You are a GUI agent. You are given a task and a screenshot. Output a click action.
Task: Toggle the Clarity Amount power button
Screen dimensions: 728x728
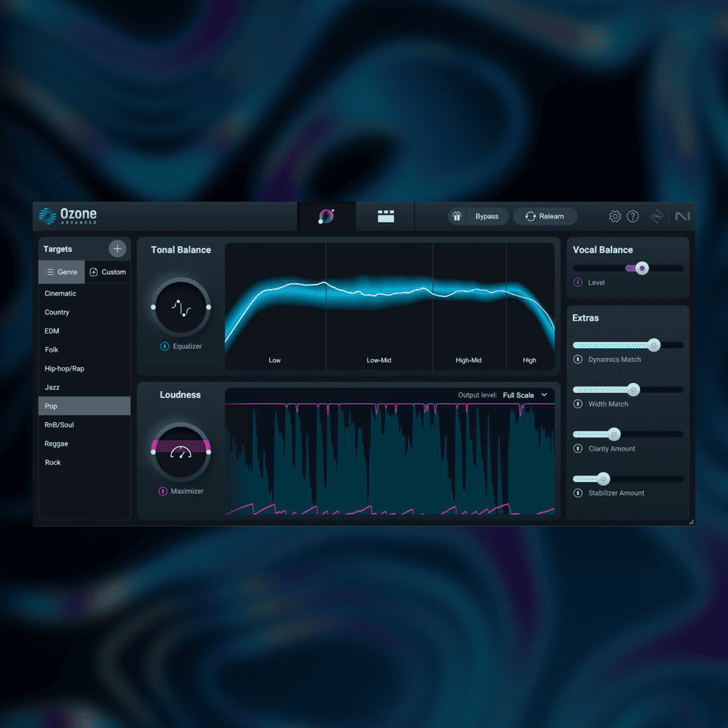(x=578, y=448)
